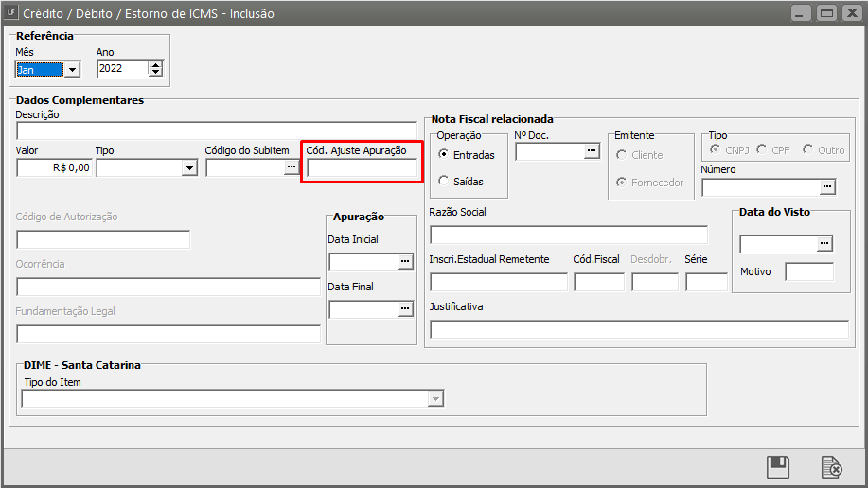Open Data do Visto date picker
Image resolution: width=868 pixels, height=488 pixels.
pos(825,244)
